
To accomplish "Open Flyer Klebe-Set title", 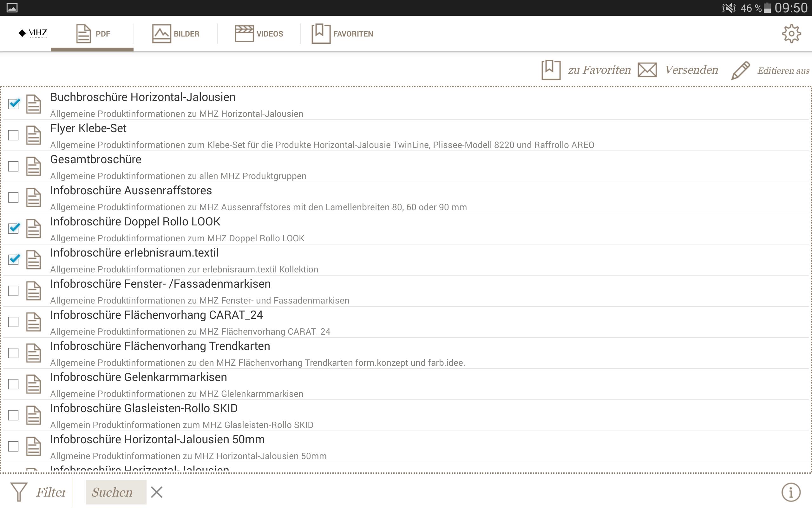I will click(x=88, y=128).
